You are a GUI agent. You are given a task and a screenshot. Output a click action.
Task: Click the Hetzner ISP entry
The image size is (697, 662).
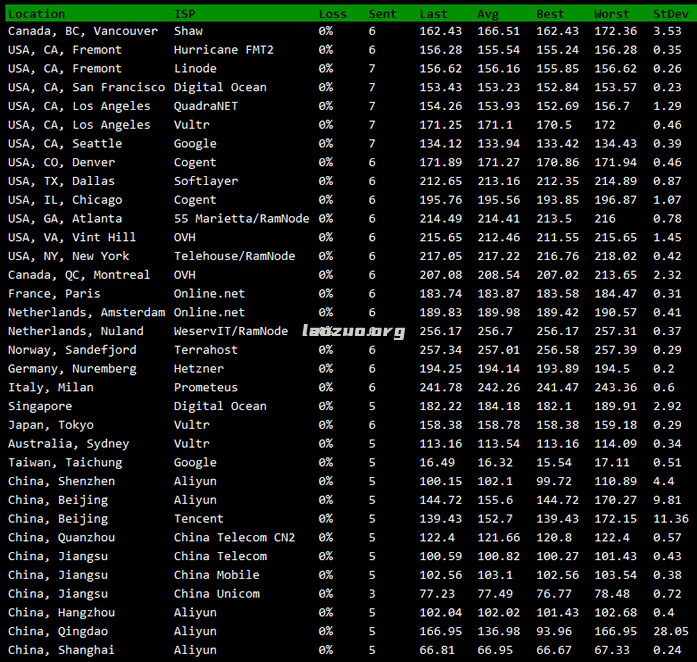(199, 369)
